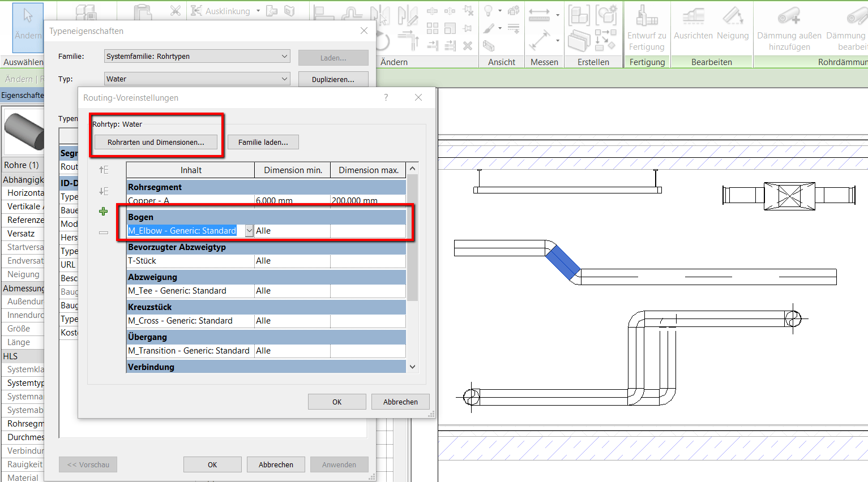Click the Ändern arrow tool in the ribbon
Viewport: 868px width, 482px height.
pos(28,27)
